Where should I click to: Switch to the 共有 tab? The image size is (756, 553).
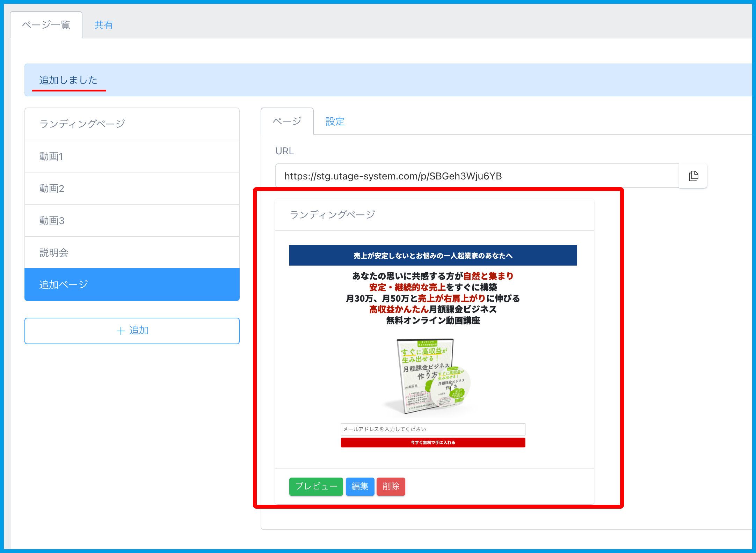pos(104,25)
